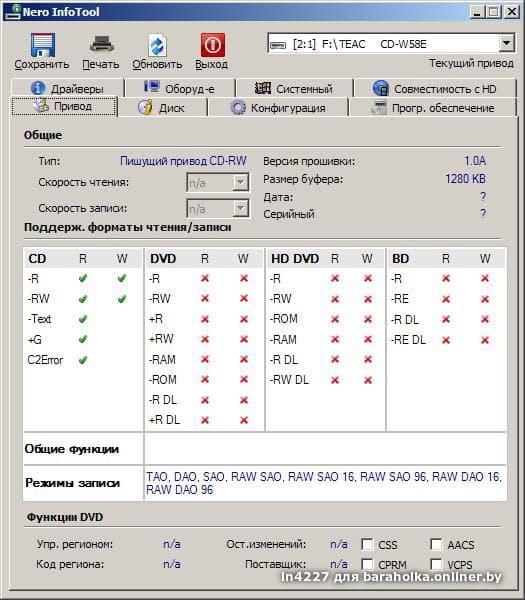Click the red X for DVD +R DL read

coord(205,420)
